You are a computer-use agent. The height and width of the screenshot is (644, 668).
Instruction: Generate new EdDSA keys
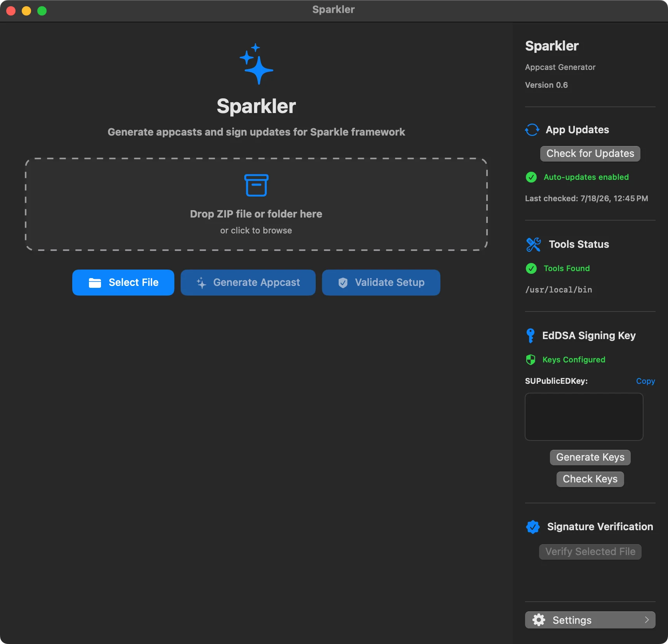click(590, 457)
